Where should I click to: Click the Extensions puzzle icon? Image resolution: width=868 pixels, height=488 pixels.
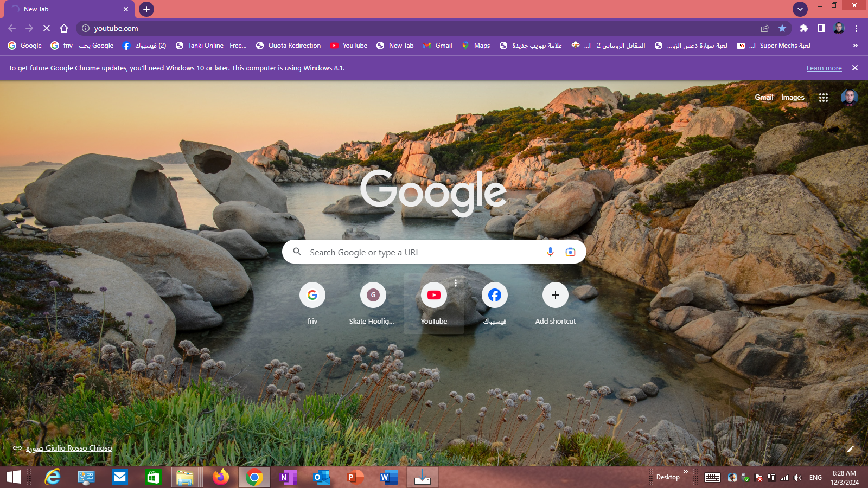coord(803,28)
